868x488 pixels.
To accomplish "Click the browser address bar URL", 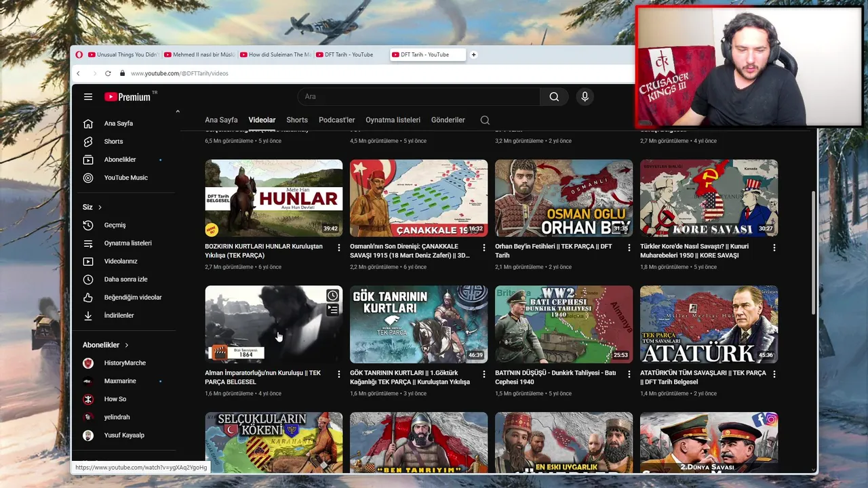I will point(179,73).
